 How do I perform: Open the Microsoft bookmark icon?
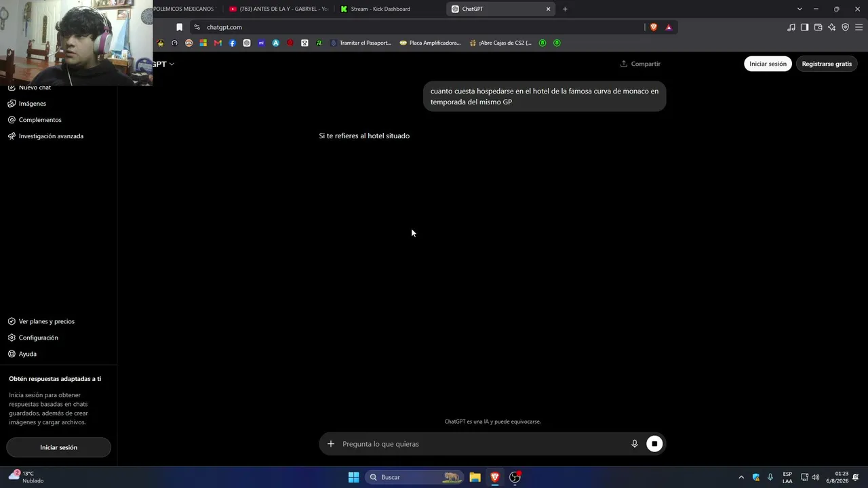(x=203, y=43)
